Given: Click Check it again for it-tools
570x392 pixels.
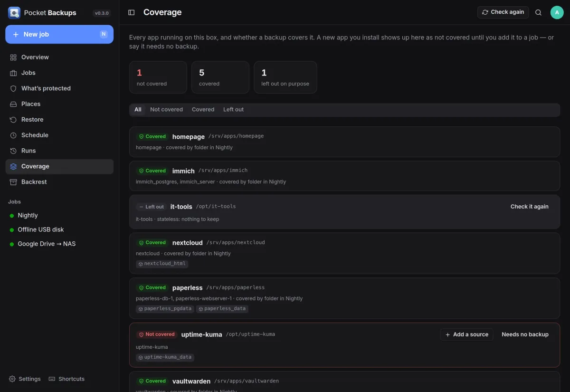Looking at the screenshot, I should click(x=529, y=207).
